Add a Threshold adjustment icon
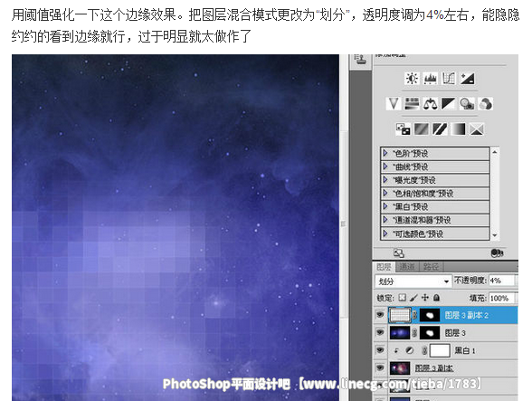 click(x=440, y=129)
